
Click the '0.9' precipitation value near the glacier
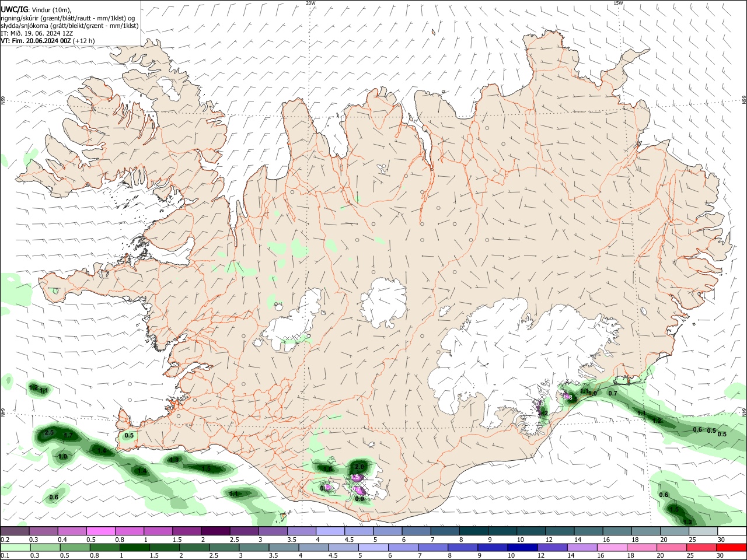coord(359,499)
